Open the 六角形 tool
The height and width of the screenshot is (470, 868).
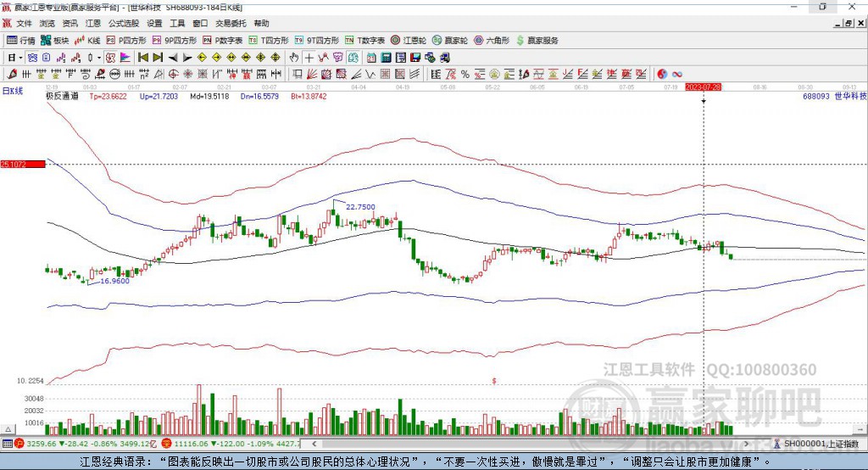[x=492, y=41]
